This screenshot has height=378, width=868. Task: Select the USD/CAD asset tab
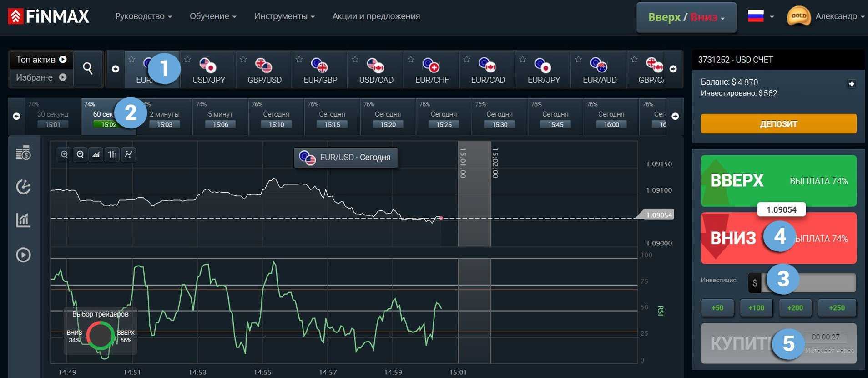tap(376, 70)
